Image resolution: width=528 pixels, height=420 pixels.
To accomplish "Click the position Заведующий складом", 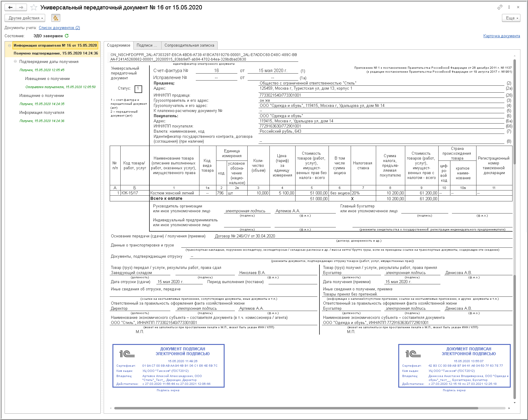I will click(x=131, y=273).
